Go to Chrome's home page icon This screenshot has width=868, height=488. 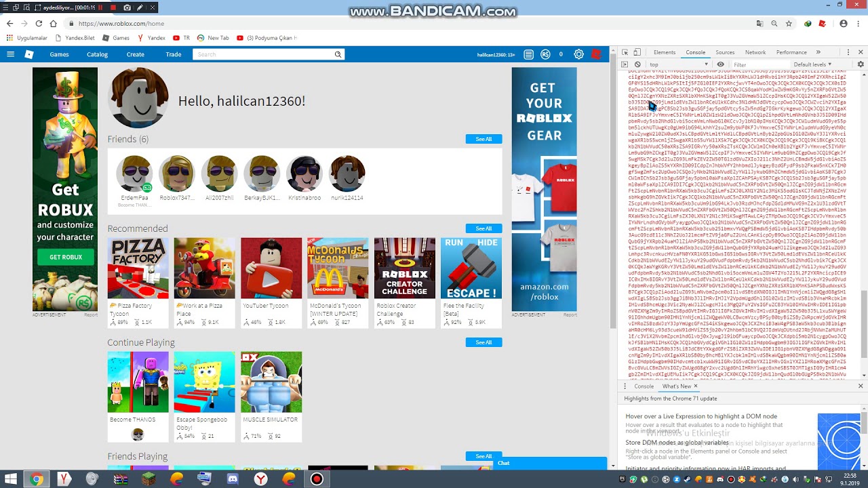click(x=53, y=23)
